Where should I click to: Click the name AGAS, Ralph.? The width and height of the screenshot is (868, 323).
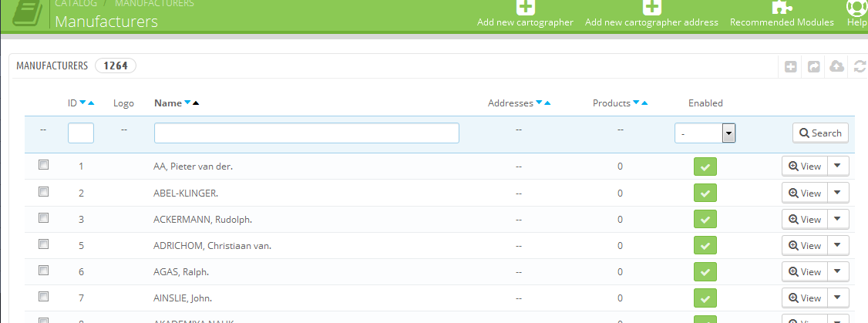click(x=181, y=272)
